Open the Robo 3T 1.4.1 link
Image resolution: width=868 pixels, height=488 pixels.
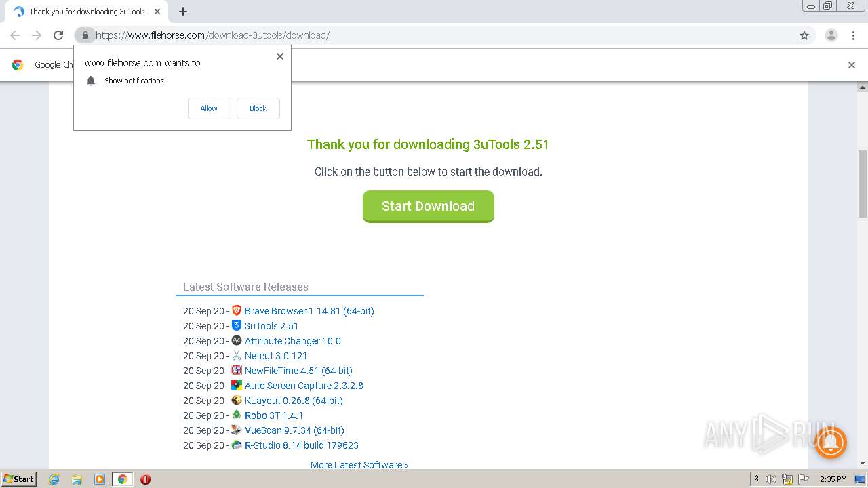274,415
